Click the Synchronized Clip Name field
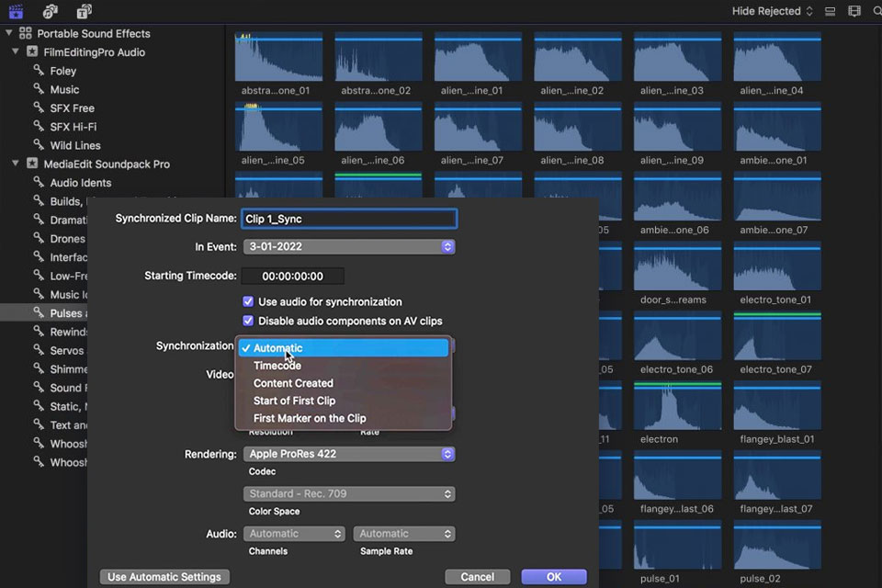 click(x=348, y=219)
